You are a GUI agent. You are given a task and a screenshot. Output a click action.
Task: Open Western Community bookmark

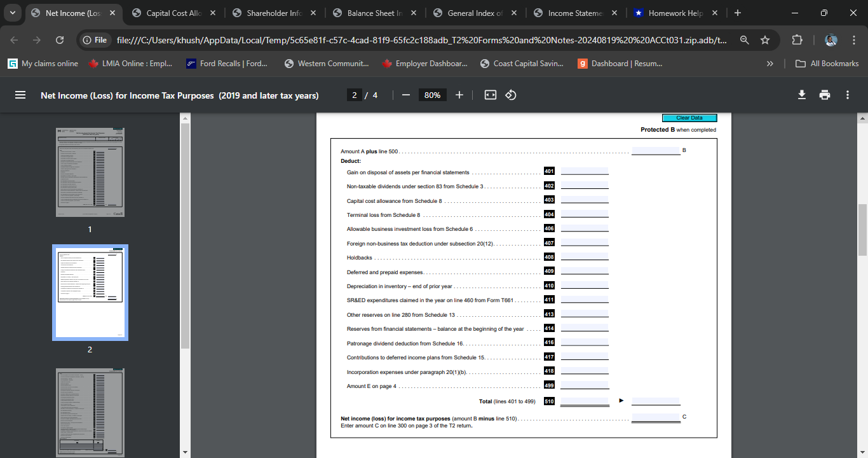click(x=327, y=64)
